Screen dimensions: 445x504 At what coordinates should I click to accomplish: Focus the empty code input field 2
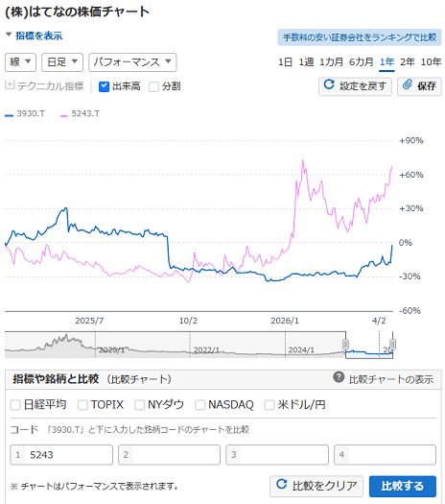click(x=169, y=455)
